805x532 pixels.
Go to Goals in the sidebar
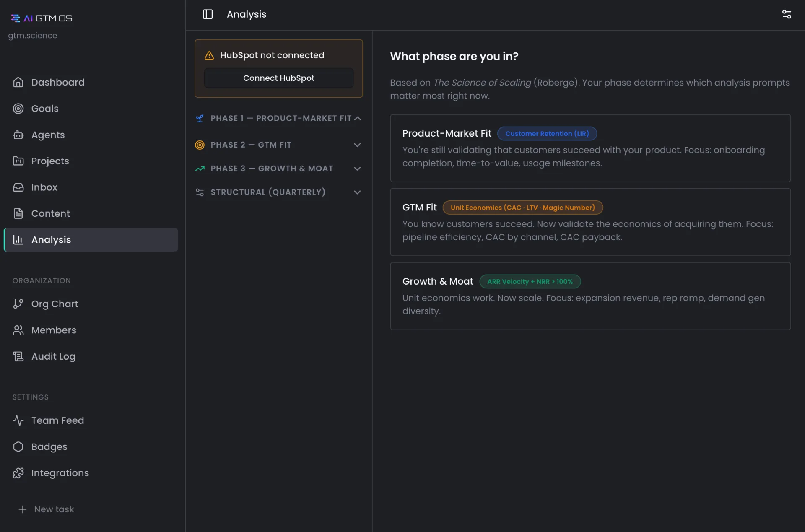coord(91,109)
